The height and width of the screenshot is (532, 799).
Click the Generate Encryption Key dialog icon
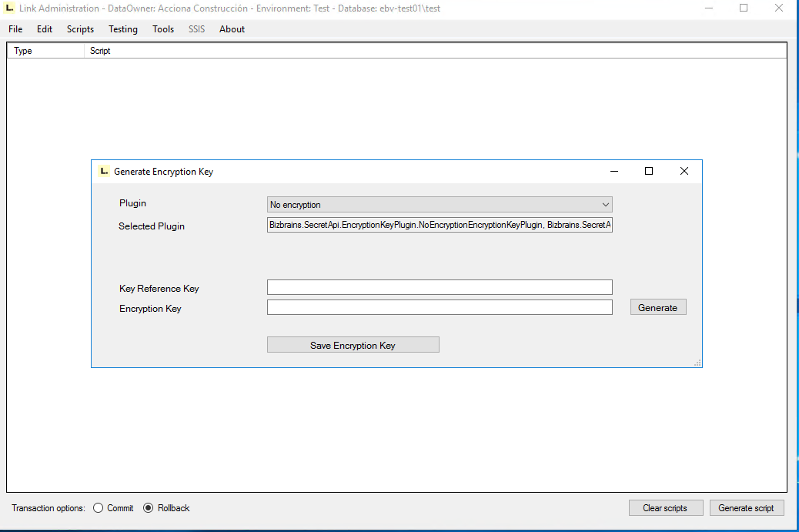pyautogui.click(x=104, y=172)
